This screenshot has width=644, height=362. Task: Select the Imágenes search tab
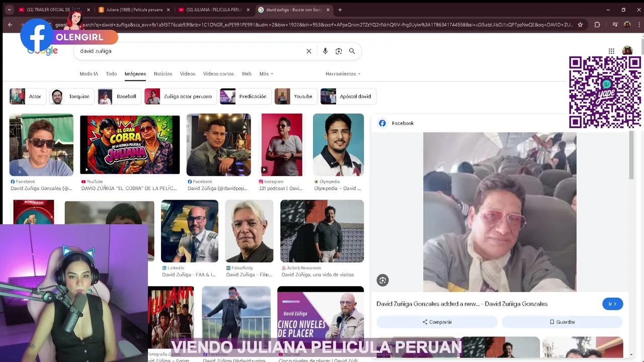135,74
